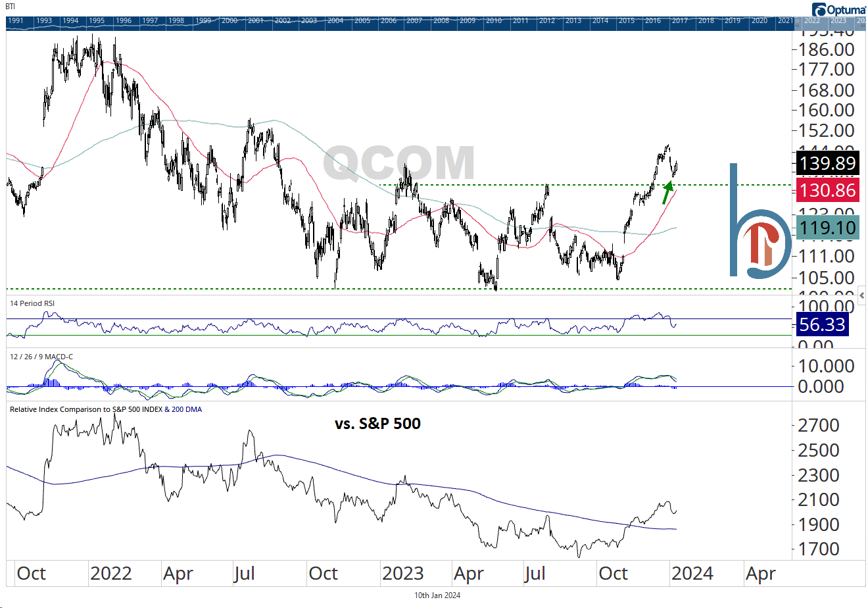Click the 2700 relative index axis label
The width and height of the screenshot is (868, 608).
pyautogui.click(x=819, y=425)
